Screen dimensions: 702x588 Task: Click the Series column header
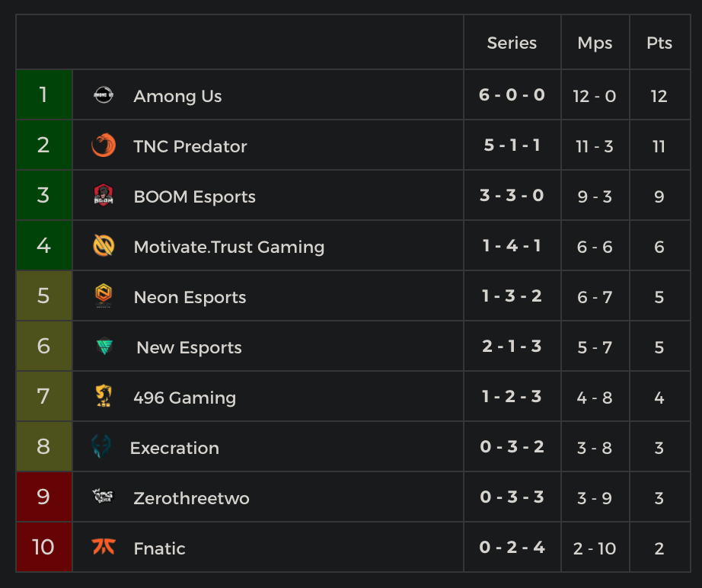pos(512,43)
